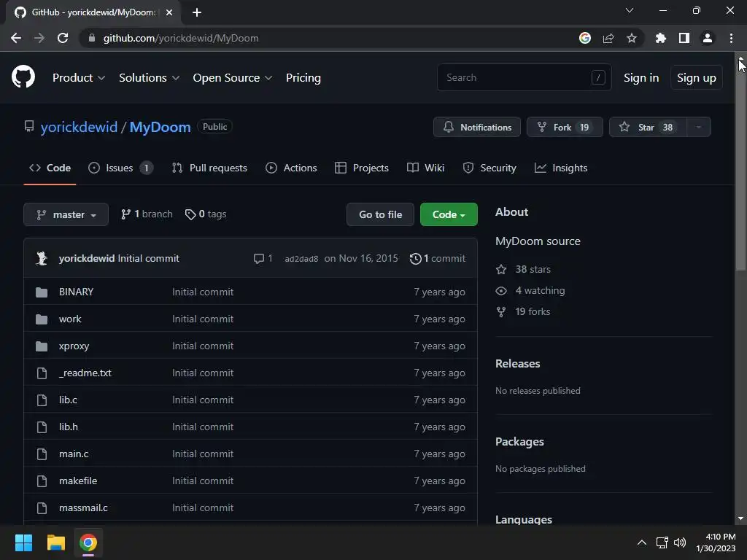Image resolution: width=747 pixels, height=560 pixels.
Task: View the 1 branch link
Action: click(147, 214)
